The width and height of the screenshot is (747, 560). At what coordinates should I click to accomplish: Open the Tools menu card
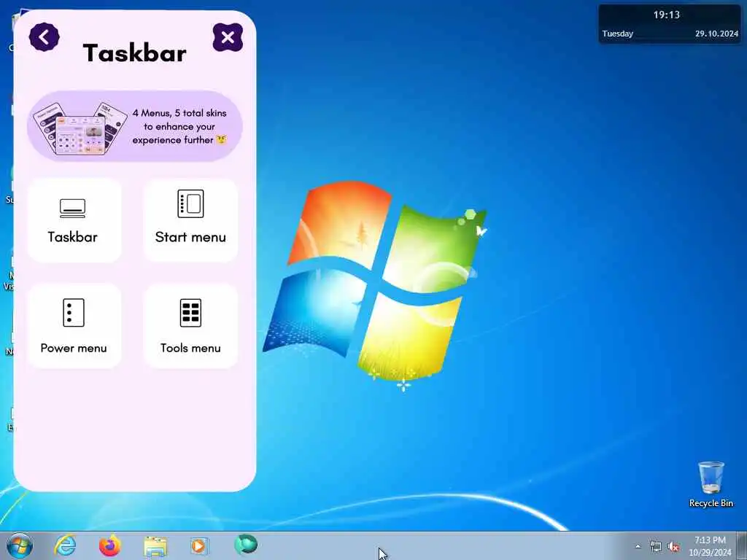pyautogui.click(x=190, y=326)
